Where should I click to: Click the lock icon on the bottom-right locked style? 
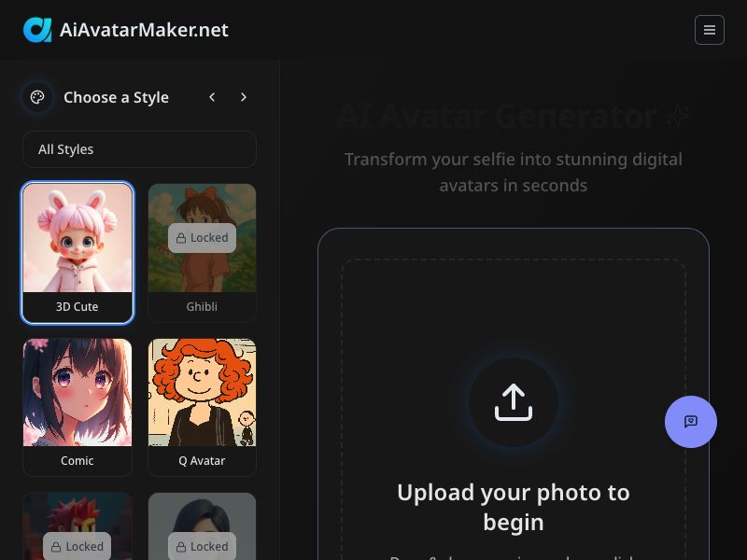[x=183, y=546]
